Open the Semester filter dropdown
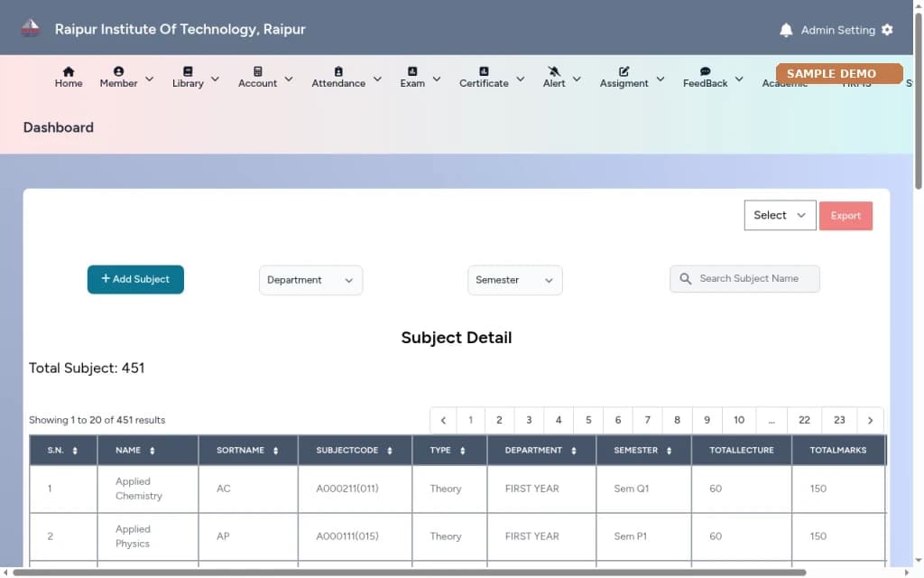Image resolution: width=924 pixels, height=578 pixels. point(514,280)
